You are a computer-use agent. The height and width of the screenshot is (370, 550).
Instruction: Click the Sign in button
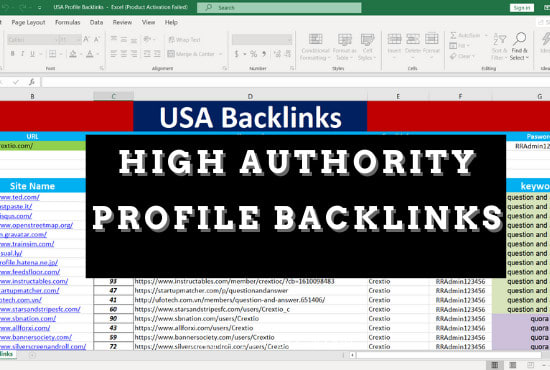522,8
